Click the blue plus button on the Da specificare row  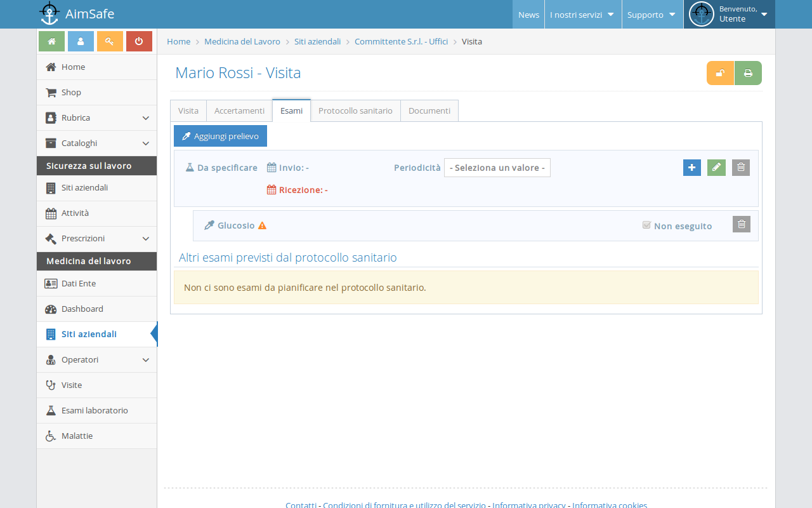coord(692,168)
